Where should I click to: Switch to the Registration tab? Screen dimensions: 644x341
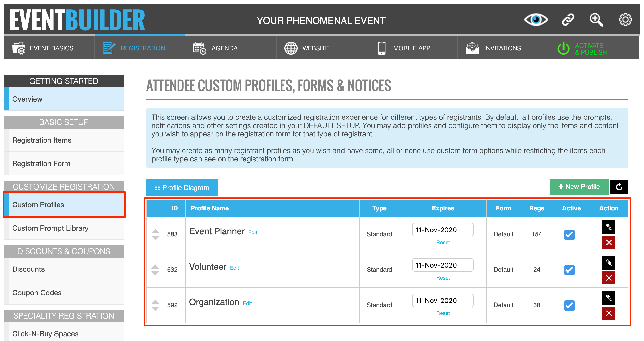[x=140, y=48]
